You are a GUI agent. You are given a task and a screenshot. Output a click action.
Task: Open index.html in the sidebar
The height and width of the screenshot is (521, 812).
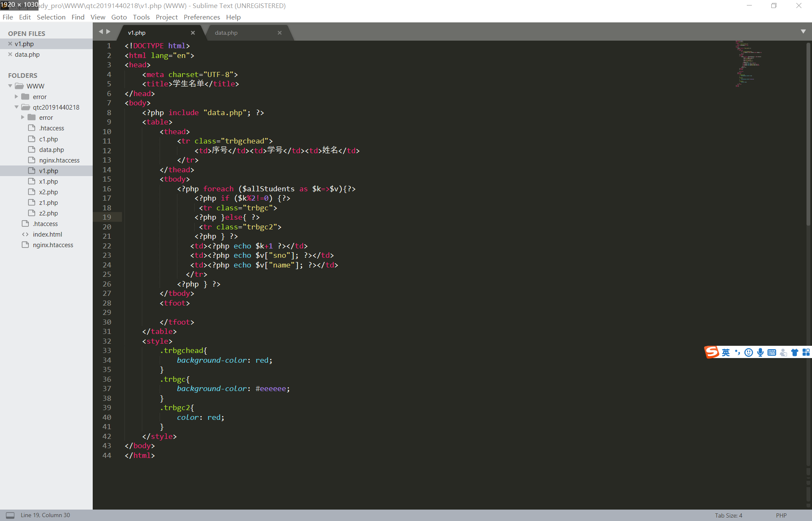(x=47, y=234)
